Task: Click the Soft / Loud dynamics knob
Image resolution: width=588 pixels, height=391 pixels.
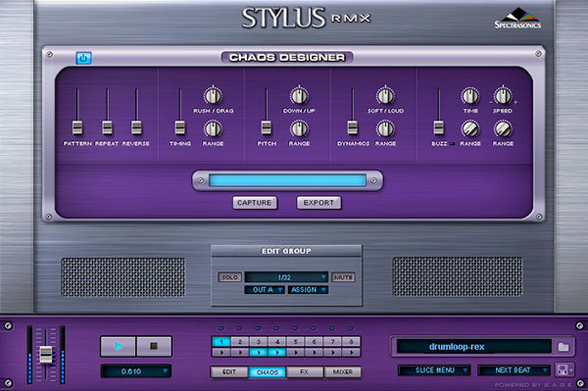Action: point(385,96)
